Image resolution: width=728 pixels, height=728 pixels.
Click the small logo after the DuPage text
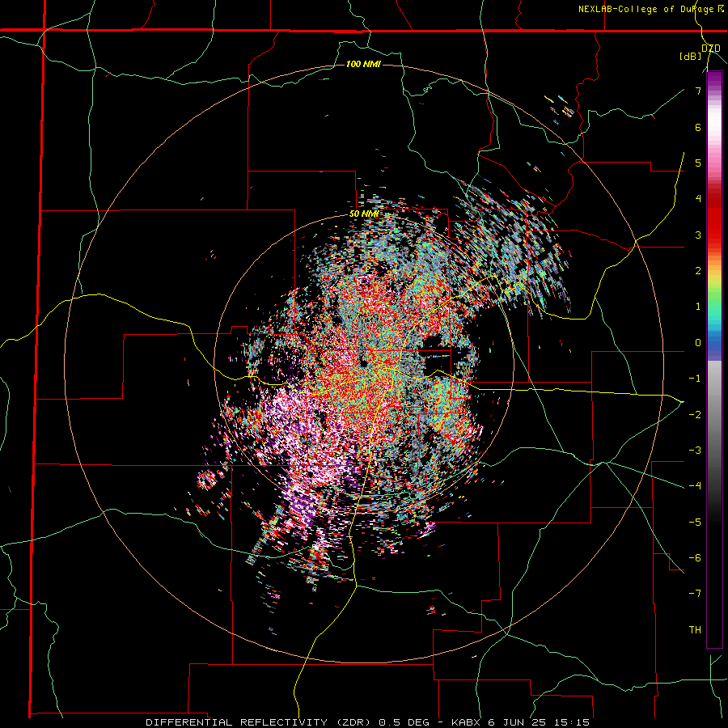point(720,9)
